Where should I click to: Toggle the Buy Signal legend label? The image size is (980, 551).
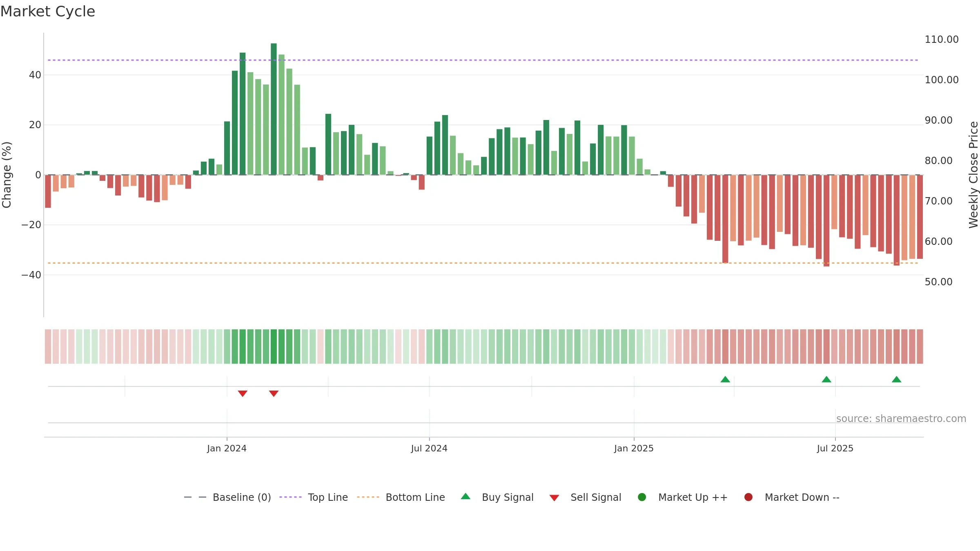[x=508, y=498]
